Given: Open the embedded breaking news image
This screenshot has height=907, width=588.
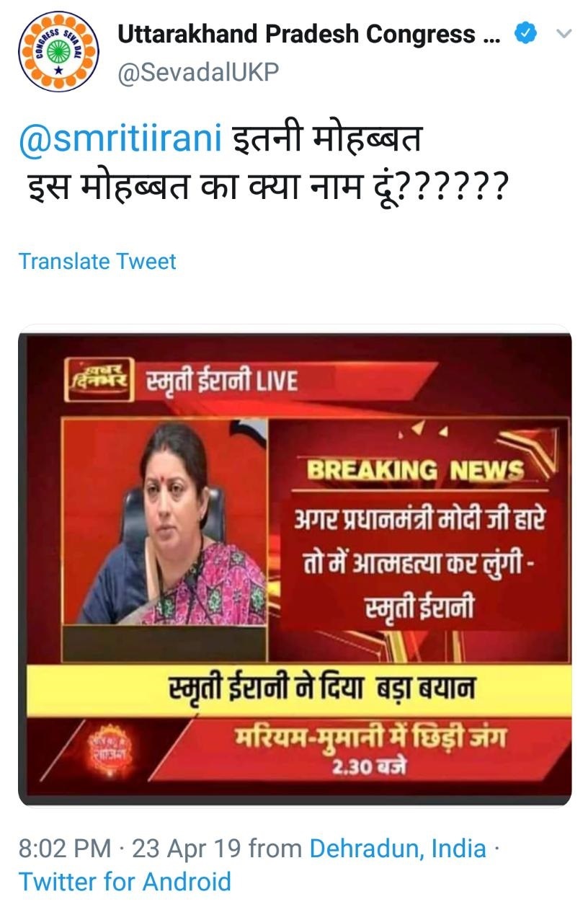Looking at the screenshot, I should click(x=295, y=565).
